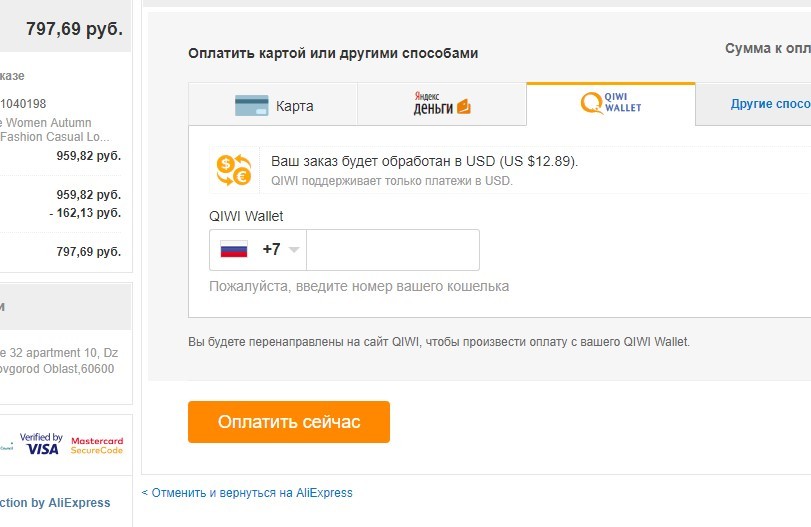Click the shipping address text
The image size is (811, 527).
click(58, 360)
